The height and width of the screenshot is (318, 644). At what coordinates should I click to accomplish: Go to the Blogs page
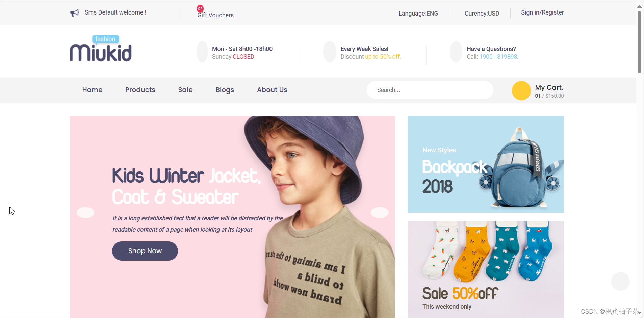(x=225, y=90)
